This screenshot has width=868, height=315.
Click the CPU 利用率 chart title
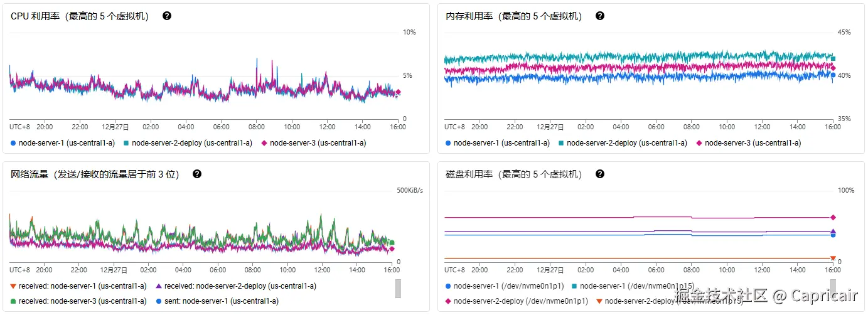[80, 16]
